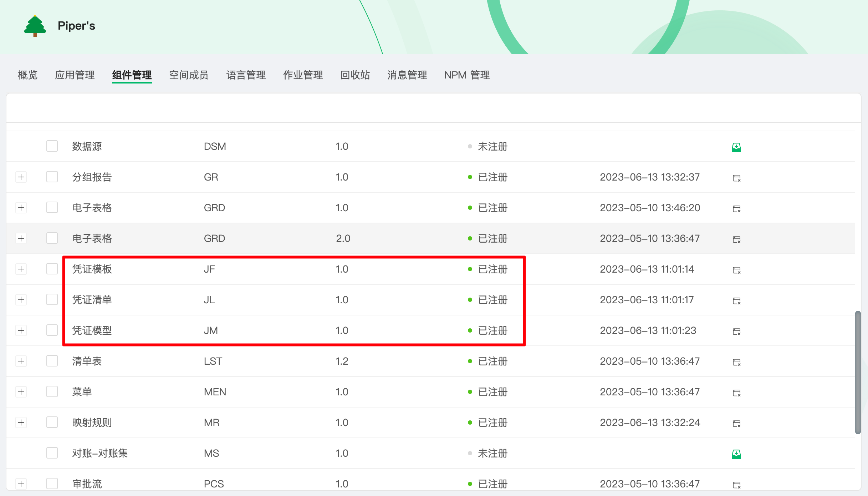Click the unregister icon for GRD version 2.0
868x496 pixels.
click(736, 239)
